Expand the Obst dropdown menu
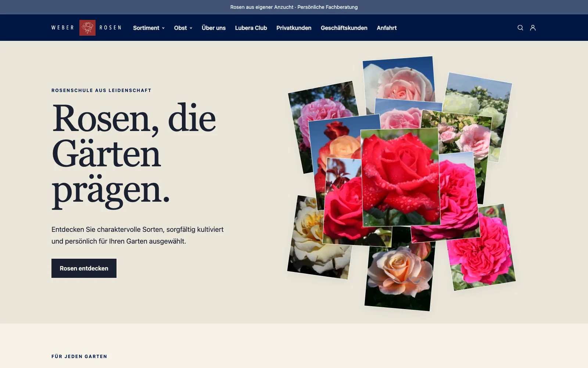The width and height of the screenshot is (588, 368). click(183, 28)
